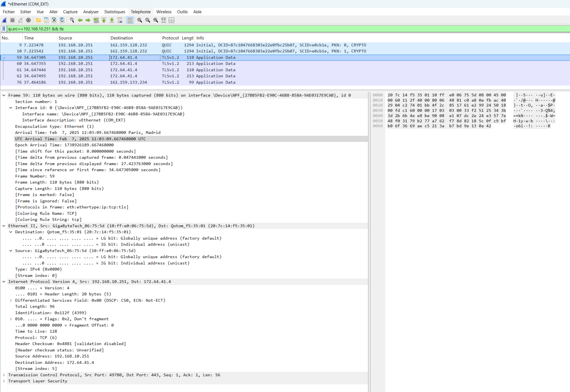The height and width of the screenshot is (392, 570).
Task: Click the zoom in icon
Action: coord(140,20)
